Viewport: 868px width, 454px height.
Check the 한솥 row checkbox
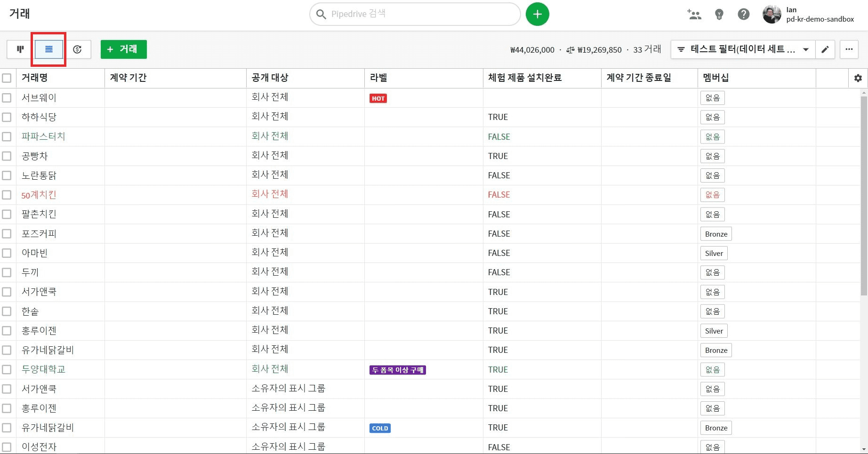point(7,311)
